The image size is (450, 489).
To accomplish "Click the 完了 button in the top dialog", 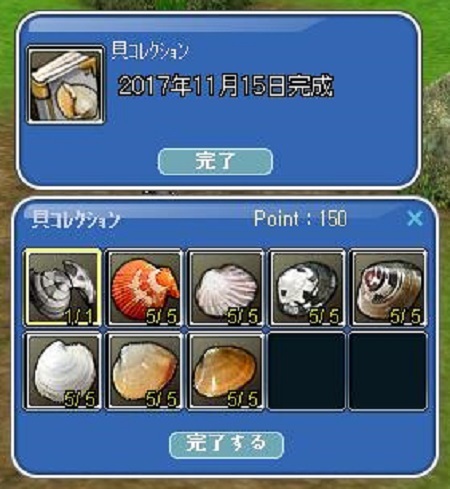I will pyautogui.click(x=215, y=162).
